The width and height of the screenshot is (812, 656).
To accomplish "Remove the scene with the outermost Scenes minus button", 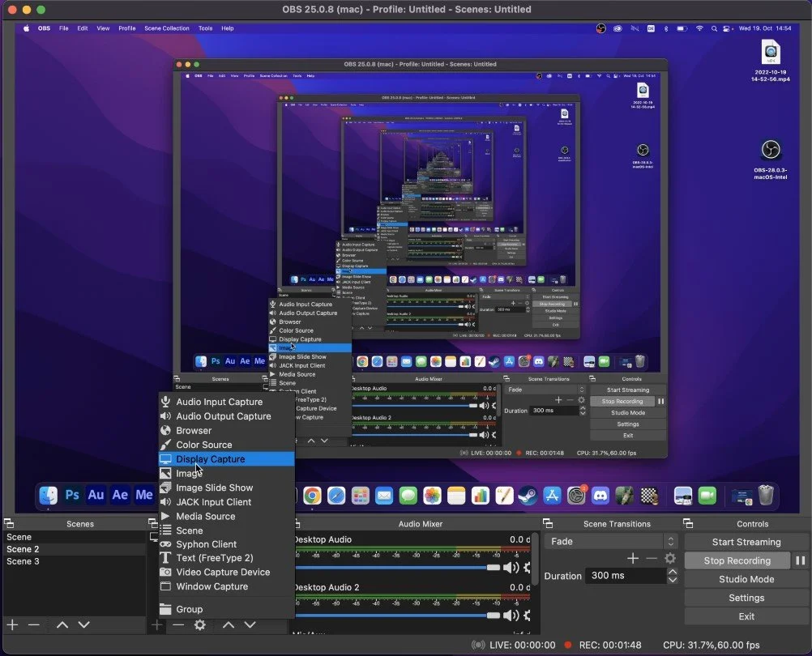I will click(x=34, y=625).
